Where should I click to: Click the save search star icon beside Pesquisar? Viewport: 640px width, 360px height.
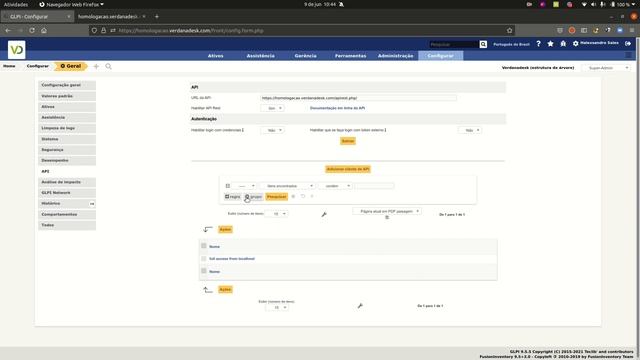(x=293, y=196)
